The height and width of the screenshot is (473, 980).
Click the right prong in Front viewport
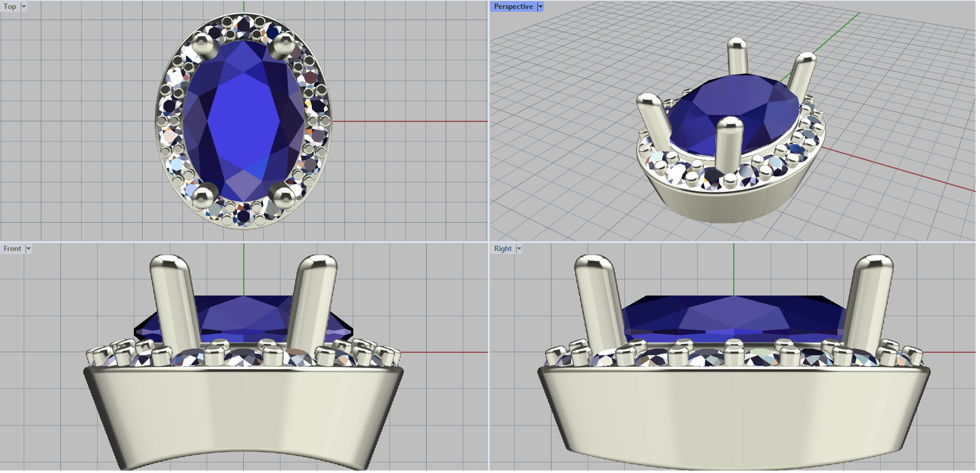pyautogui.click(x=312, y=300)
